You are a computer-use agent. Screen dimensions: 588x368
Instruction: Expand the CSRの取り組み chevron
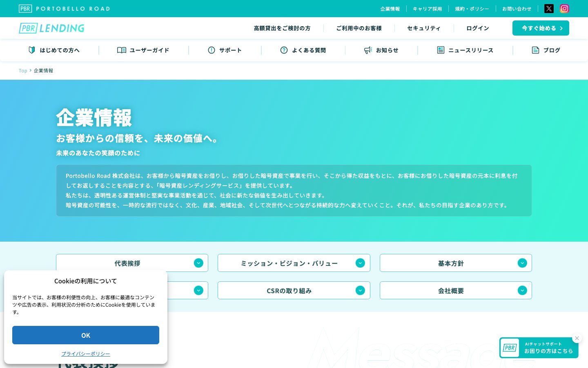coord(360,290)
